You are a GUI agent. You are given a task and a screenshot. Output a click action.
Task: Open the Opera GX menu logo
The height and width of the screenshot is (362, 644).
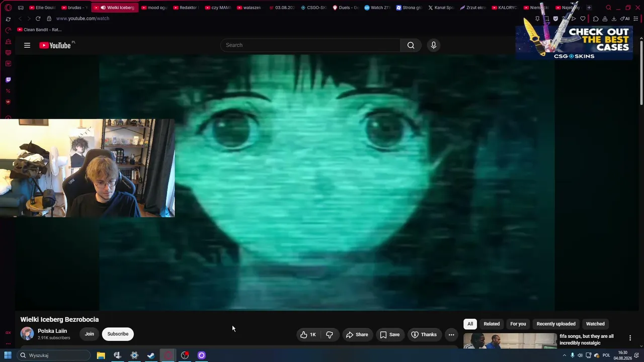(8, 8)
